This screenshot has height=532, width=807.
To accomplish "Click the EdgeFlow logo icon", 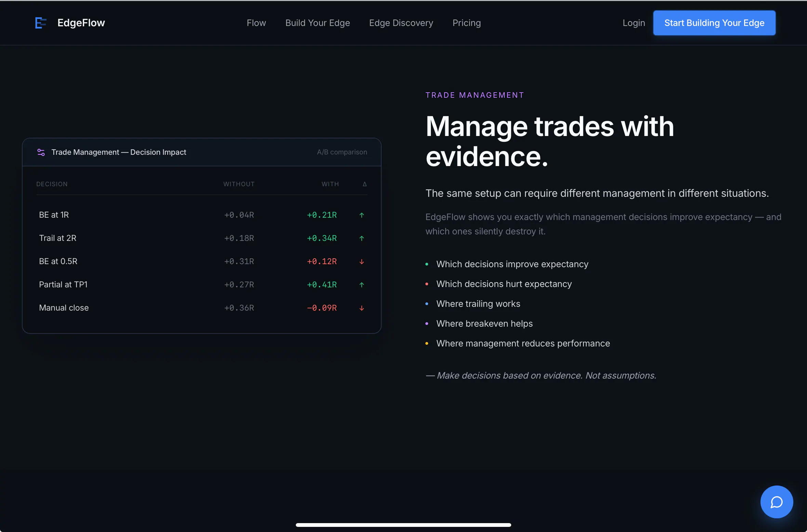I will 41,23.
